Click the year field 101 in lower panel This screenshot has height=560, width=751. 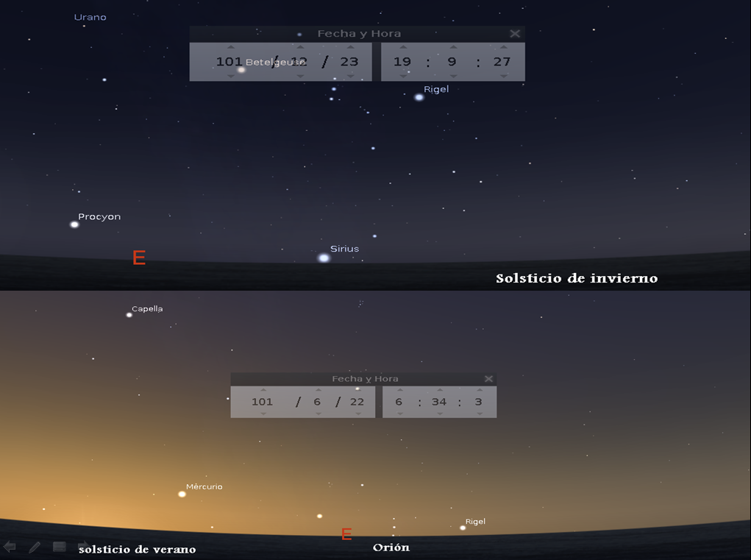(x=263, y=402)
